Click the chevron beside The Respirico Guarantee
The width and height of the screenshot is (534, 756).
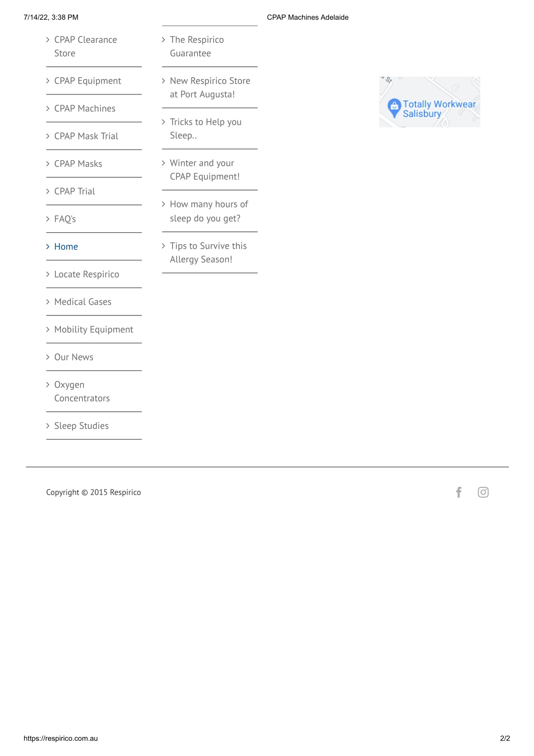[x=164, y=40]
